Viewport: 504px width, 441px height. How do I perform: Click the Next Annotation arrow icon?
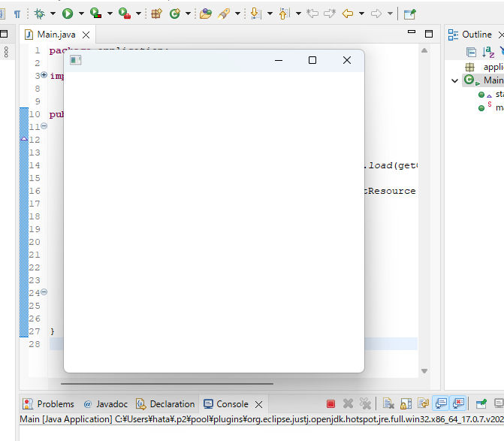pyautogui.click(x=255, y=14)
